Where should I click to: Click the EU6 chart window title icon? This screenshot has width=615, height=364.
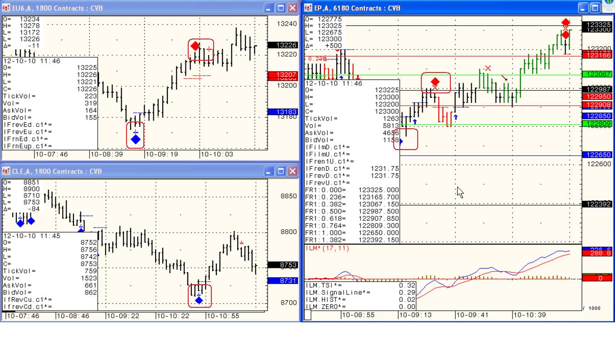tap(6, 8)
